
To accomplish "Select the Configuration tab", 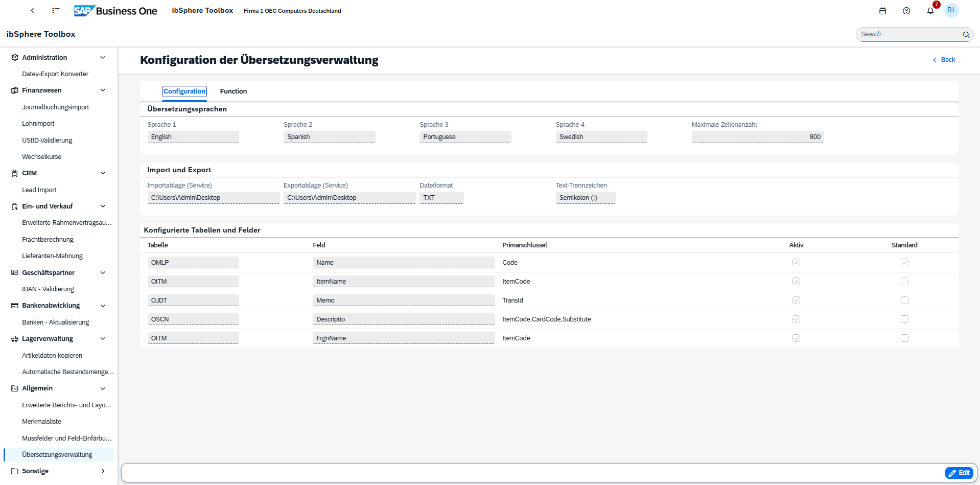I will coord(184,91).
